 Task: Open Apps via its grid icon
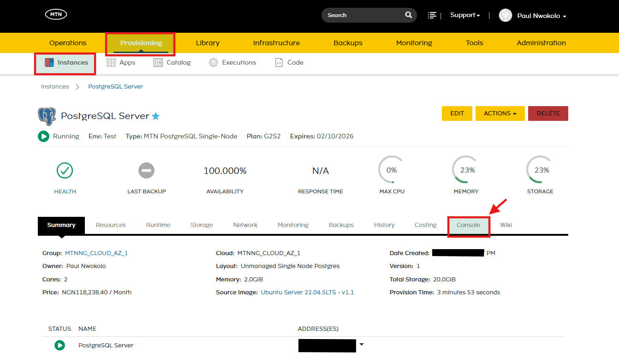(111, 62)
